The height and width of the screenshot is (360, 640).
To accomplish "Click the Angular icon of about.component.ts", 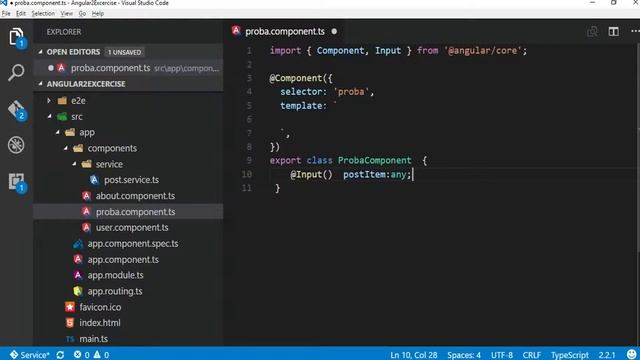I will pyautogui.click(x=86, y=196).
